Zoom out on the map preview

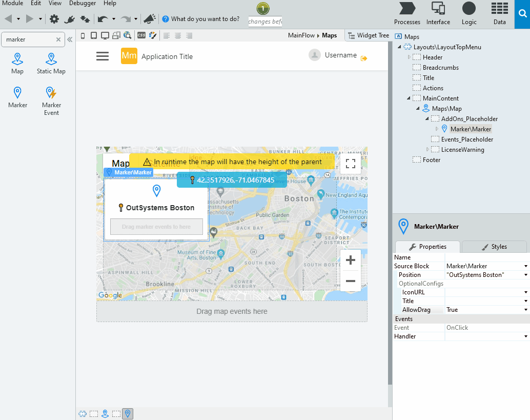351,281
